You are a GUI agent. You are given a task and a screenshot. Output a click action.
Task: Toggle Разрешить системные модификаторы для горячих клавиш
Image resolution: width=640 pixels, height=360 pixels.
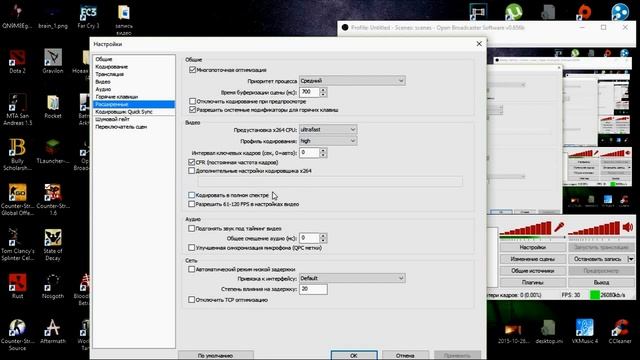coord(192,110)
